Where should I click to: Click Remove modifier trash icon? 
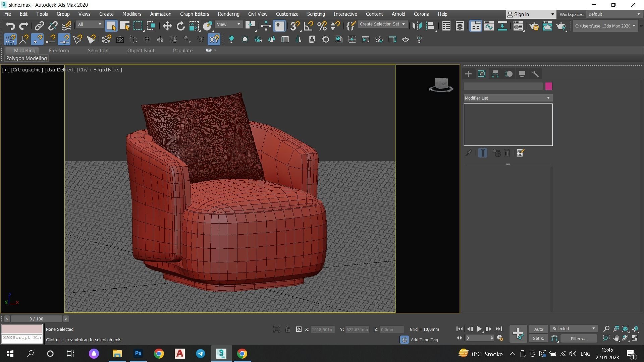(x=507, y=153)
